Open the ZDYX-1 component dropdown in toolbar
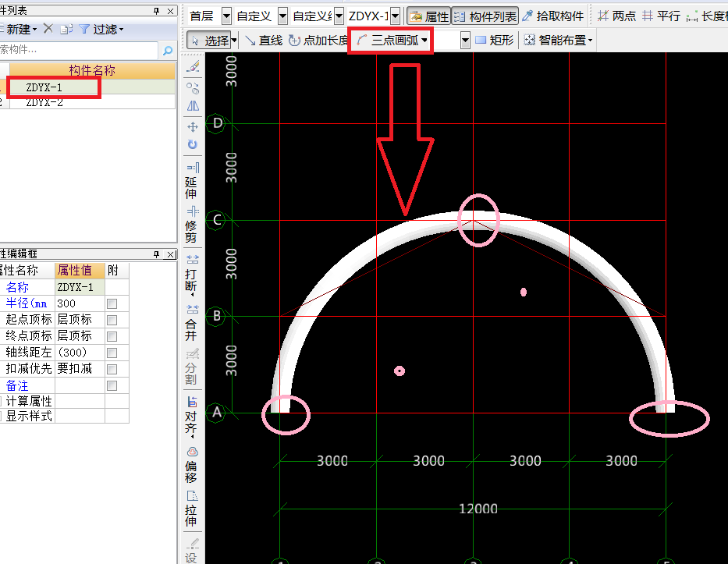 click(395, 16)
